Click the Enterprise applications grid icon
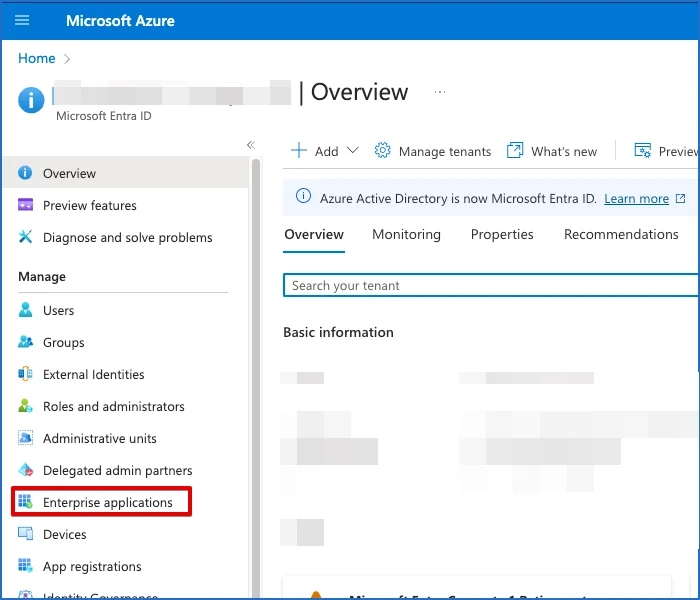The width and height of the screenshot is (700, 600). pos(26,503)
